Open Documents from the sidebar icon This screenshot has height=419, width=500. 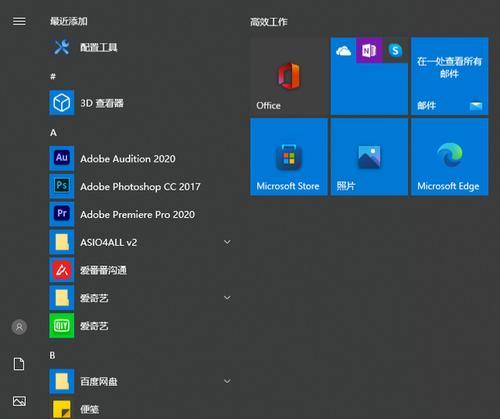(19, 364)
